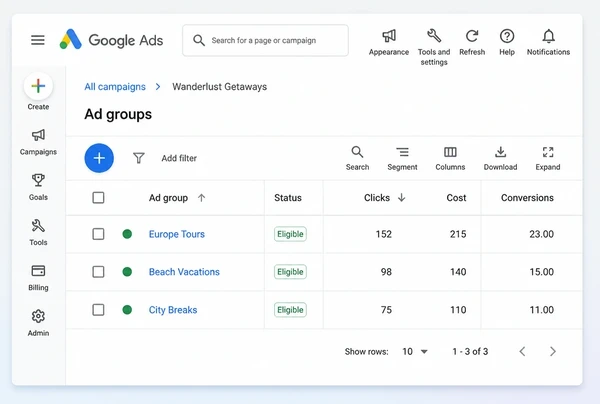Screen dimensions: 600x404
Task: Go to next page of results
Action: point(553,351)
